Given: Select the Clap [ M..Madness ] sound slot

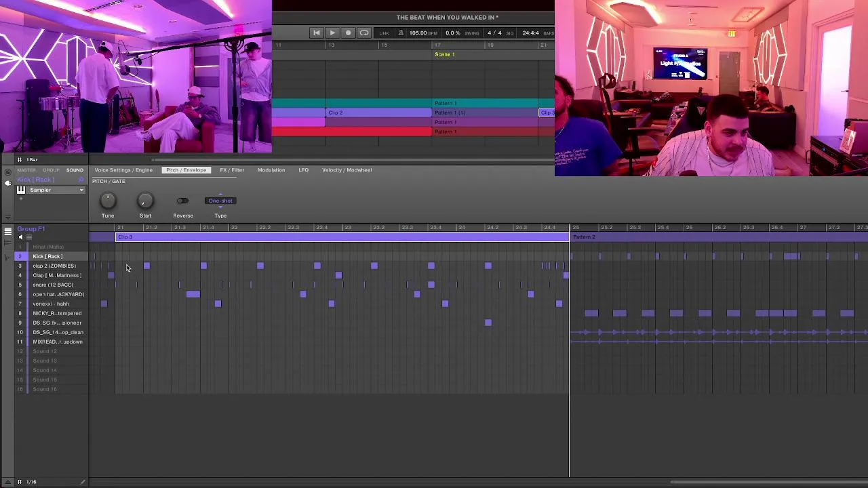Looking at the screenshot, I should pyautogui.click(x=52, y=275).
